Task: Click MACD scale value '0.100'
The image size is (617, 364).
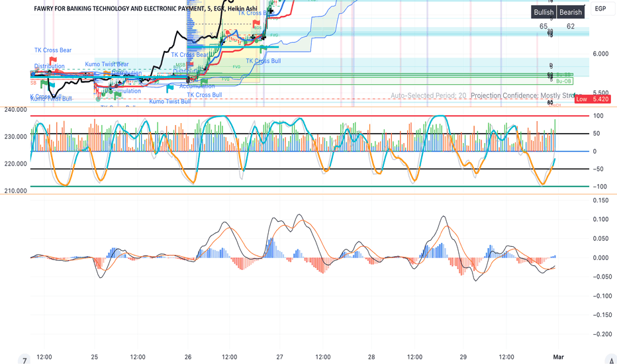Action: [600, 219]
